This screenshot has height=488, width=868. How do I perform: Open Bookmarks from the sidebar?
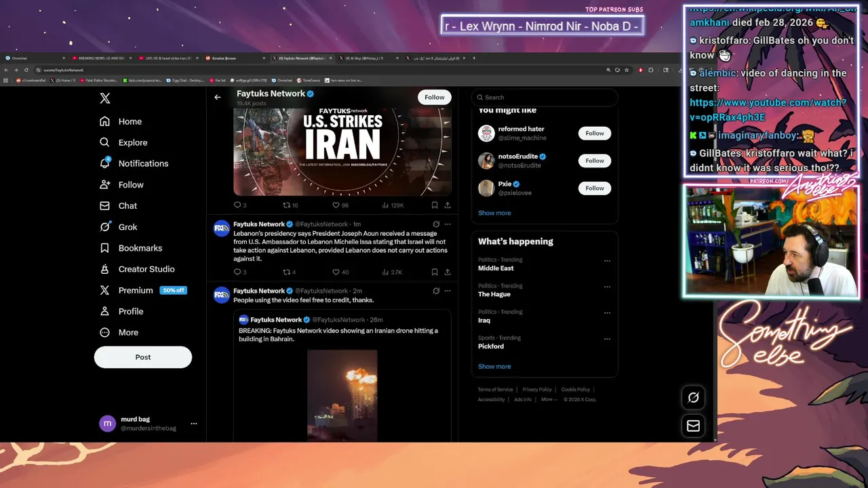(x=131, y=248)
